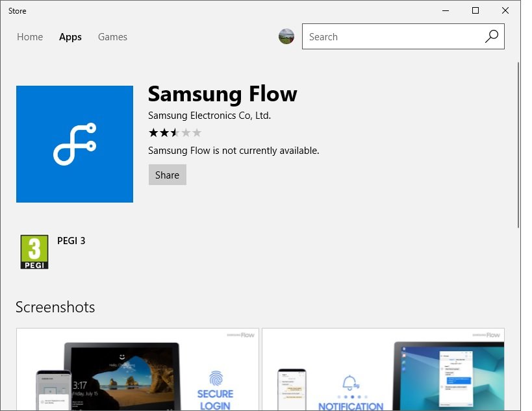
Task: Click the Samsung Flow title heading
Action: coord(223,94)
